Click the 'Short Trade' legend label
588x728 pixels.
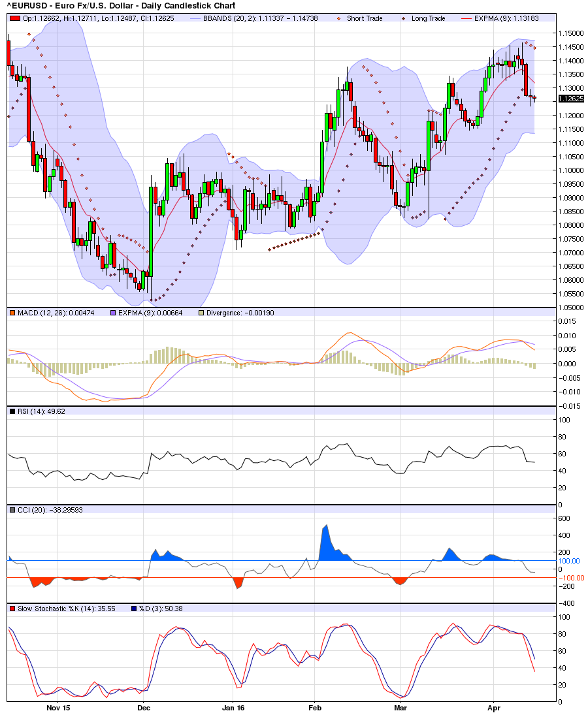[365, 18]
